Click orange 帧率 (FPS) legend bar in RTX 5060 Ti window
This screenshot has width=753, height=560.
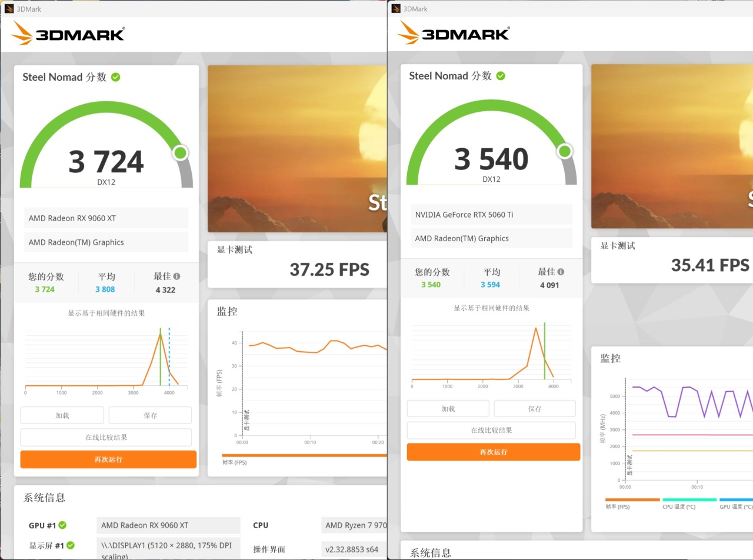point(632,499)
